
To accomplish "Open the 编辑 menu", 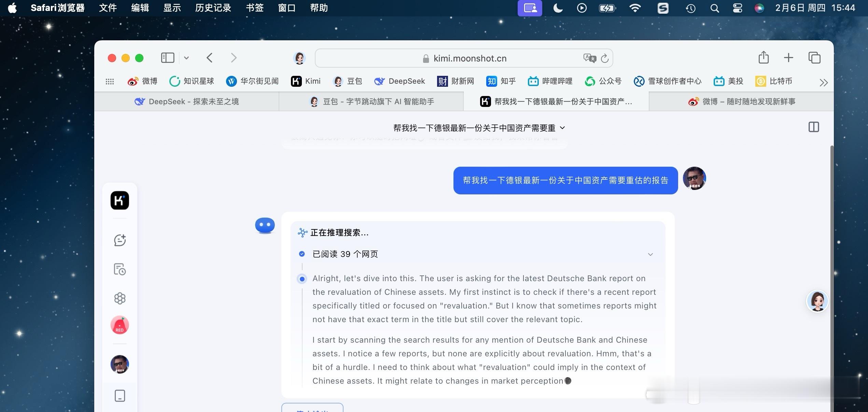I will click(140, 8).
